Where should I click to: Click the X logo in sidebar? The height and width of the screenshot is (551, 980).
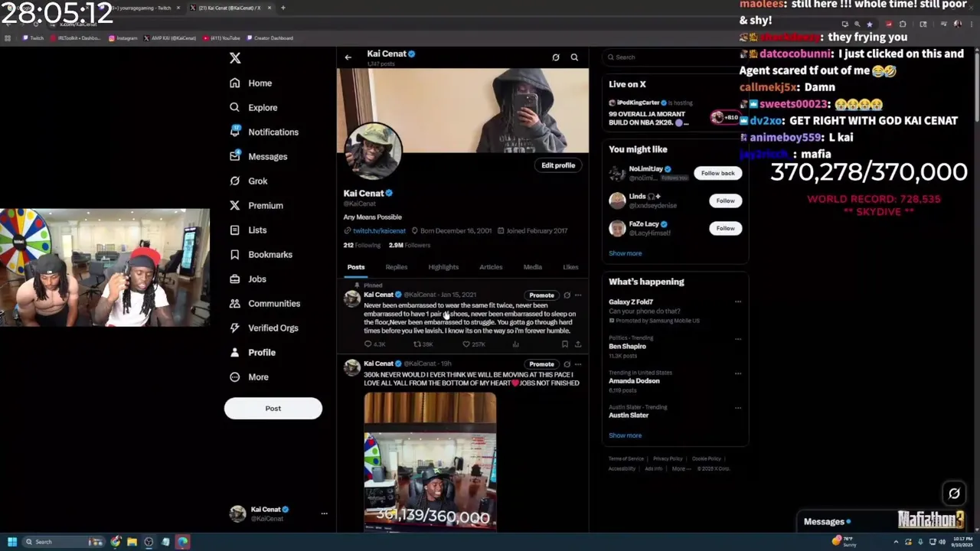click(235, 58)
